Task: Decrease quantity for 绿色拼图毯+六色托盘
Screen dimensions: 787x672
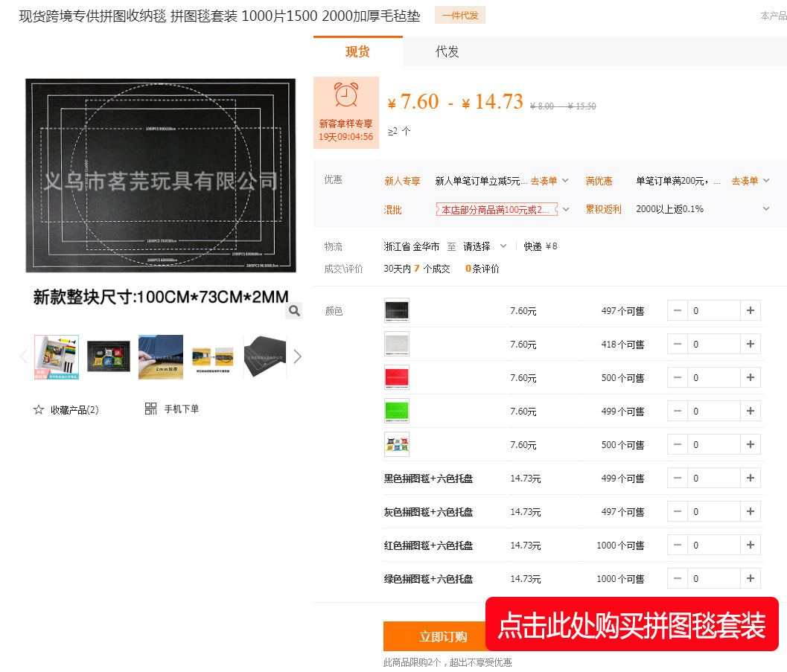Action: (677, 579)
